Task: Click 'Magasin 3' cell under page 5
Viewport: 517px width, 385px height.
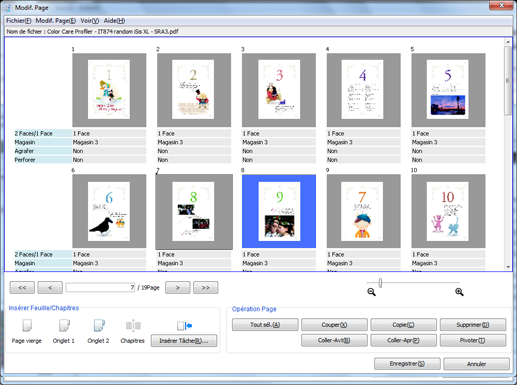Action: point(448,142)
